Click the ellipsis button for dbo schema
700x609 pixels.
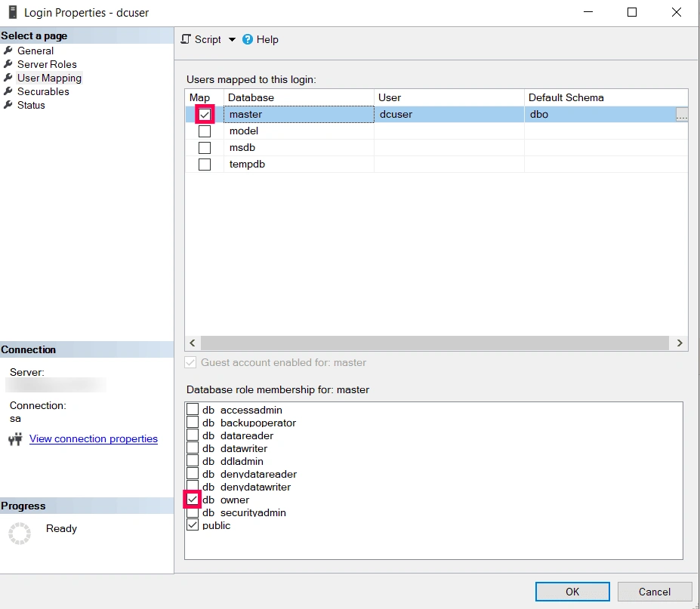click(682, 115)
